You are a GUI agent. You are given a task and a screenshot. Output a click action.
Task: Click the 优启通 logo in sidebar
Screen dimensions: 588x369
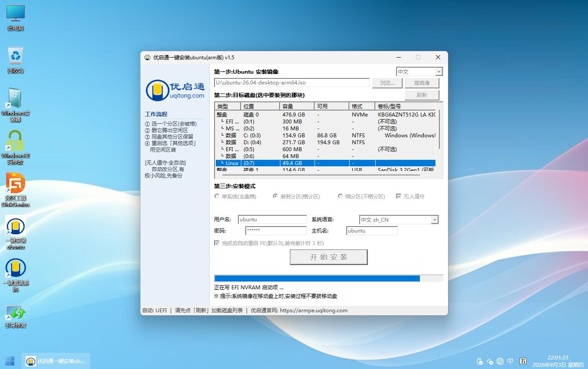coord(175,90)
